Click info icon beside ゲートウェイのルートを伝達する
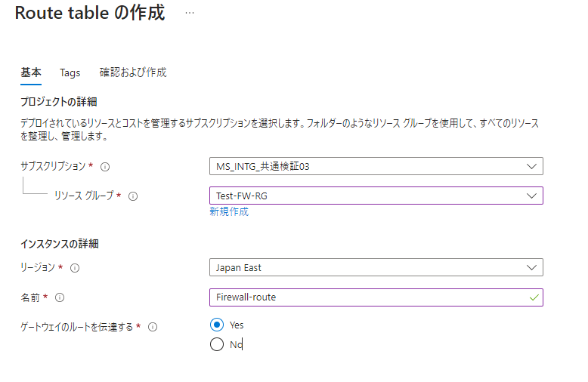The image size is (588, 382). coord(153,327)
